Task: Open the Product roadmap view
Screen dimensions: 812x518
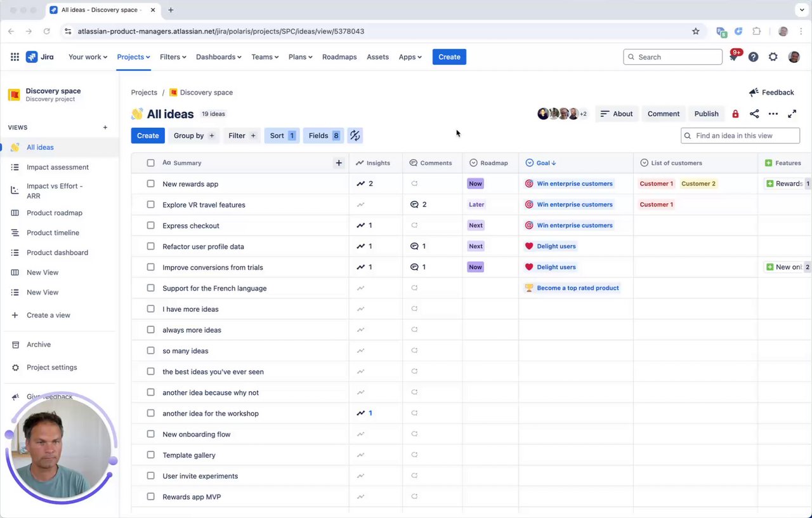Action: 55,213
